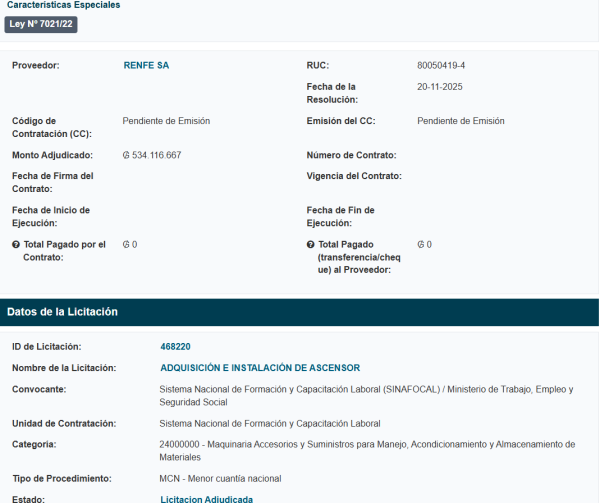Click the Número de Contrato label

coord(351,156)
